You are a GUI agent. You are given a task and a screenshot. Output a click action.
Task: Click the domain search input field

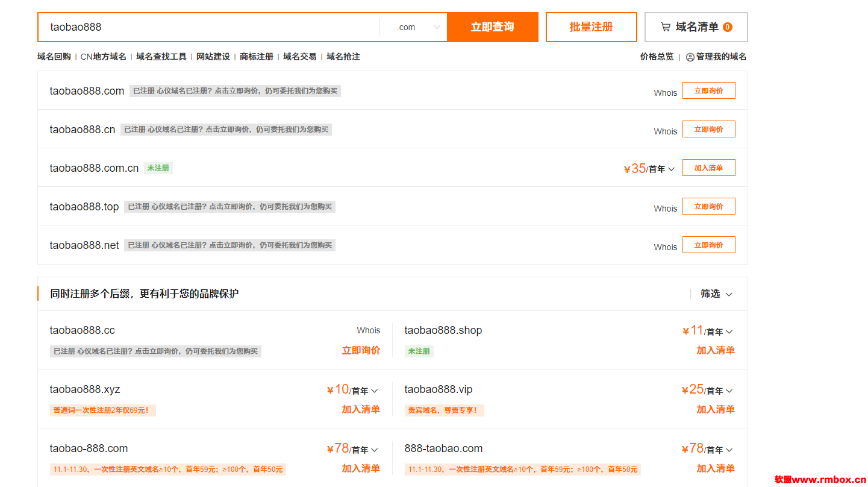click(208, 27)
